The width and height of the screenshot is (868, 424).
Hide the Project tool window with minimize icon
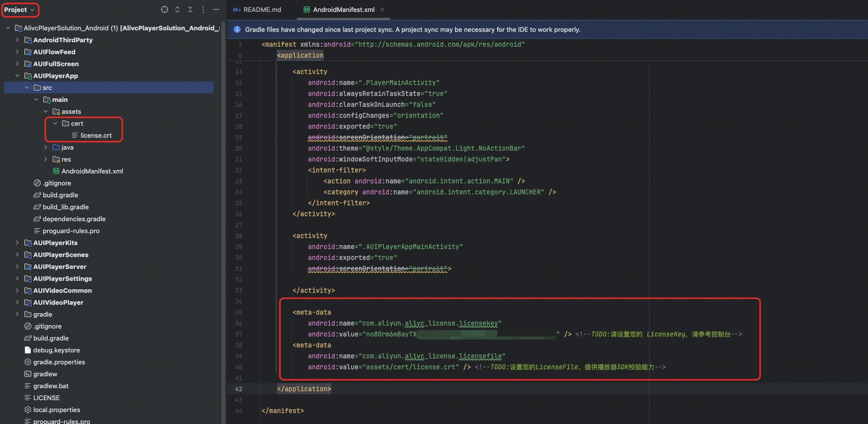[x=216, y=9]
